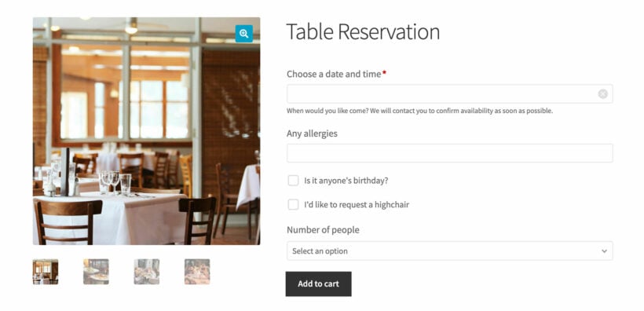This screenshot has width=644, height=311.
Task: Click the "Number of people" label
Action: 323,230
